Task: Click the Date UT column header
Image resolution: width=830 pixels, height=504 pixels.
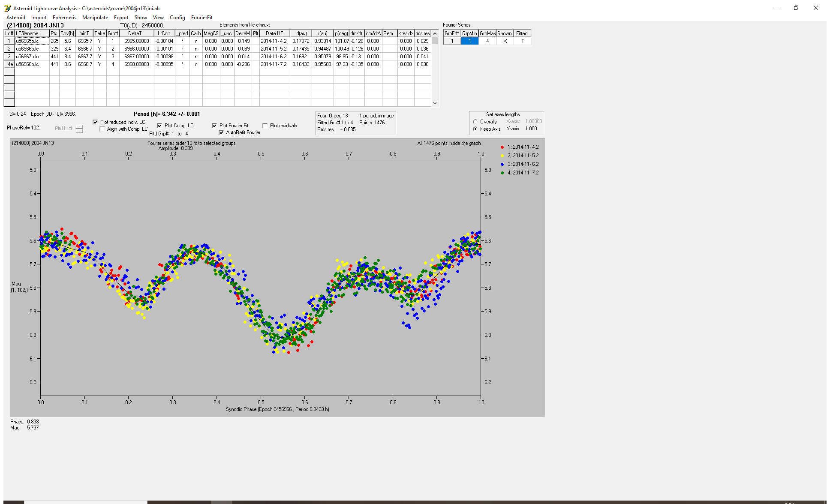Action: [x=274, y=33]
